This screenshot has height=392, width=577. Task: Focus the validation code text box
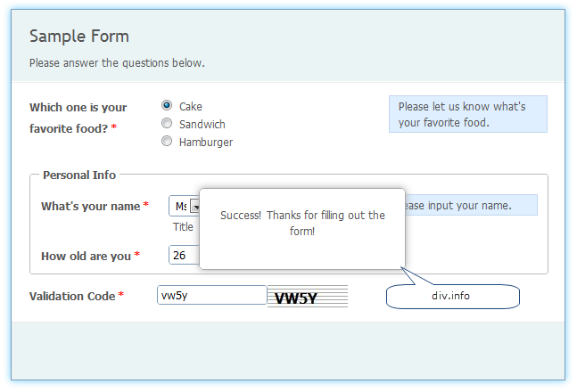(x=212, y=295)
